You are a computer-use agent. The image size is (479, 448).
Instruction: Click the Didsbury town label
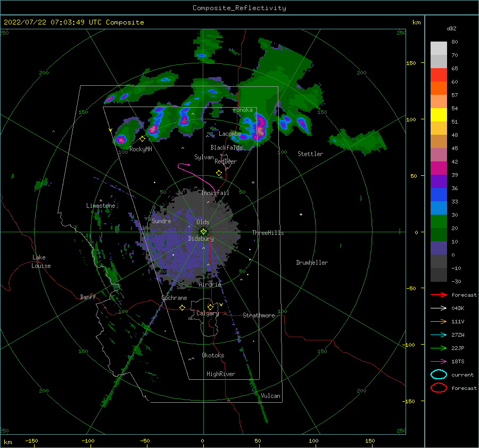tap(201, 239)
